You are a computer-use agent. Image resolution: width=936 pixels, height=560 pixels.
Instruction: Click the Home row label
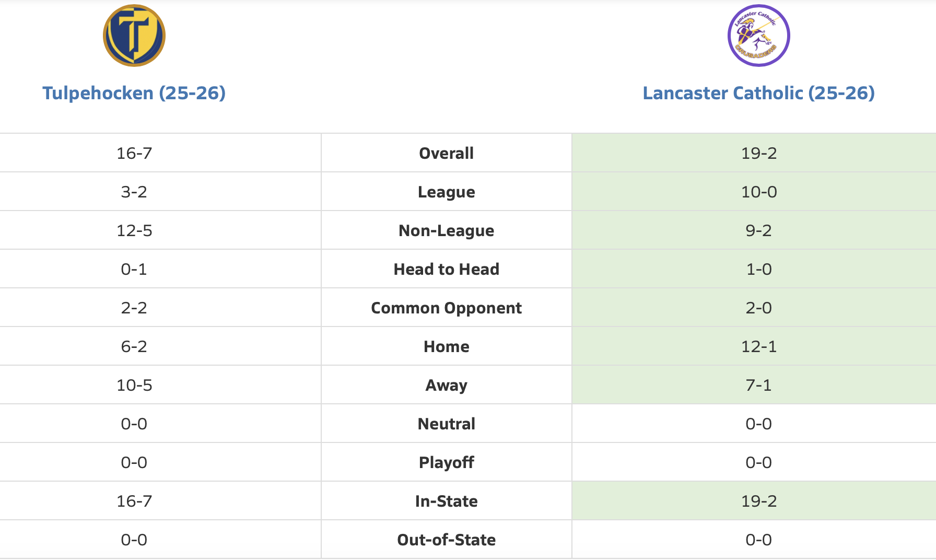[x=446, y=346]
